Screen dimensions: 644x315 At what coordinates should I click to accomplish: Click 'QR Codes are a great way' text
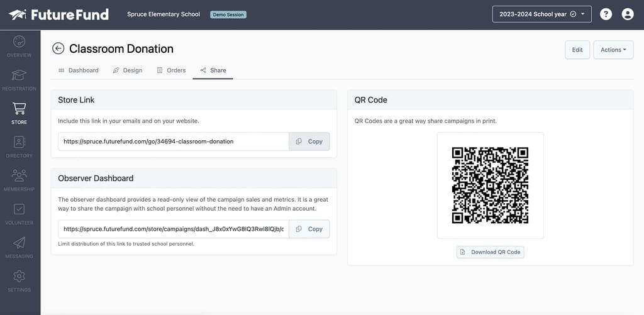[426, 121]
